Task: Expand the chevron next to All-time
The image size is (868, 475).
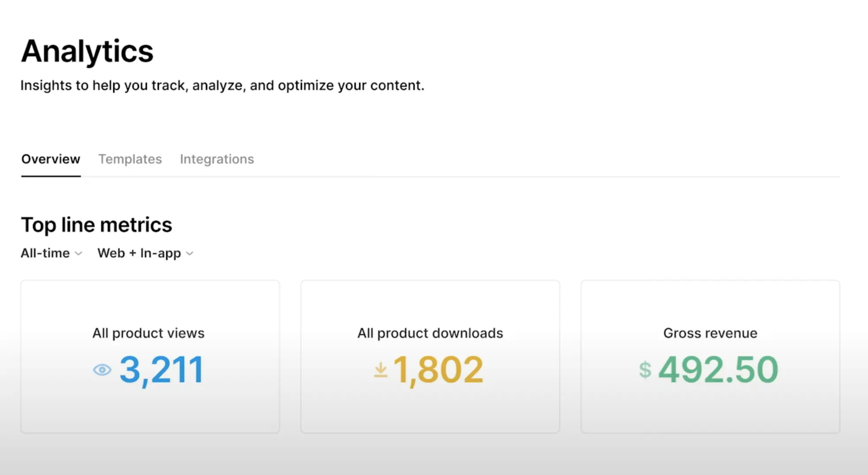Action: 79,253
